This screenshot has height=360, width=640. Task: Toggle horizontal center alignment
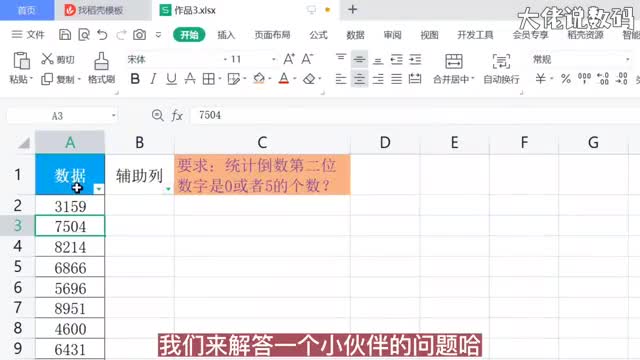359,78
